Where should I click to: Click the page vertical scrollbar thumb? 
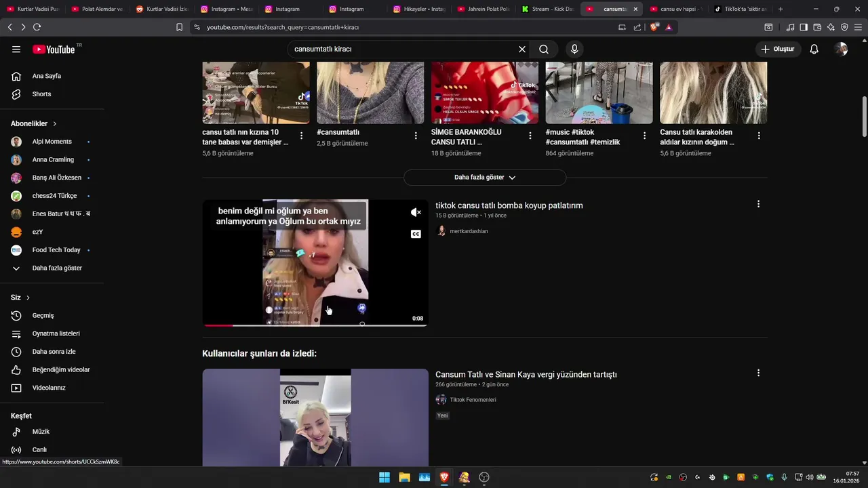point(864,117)
